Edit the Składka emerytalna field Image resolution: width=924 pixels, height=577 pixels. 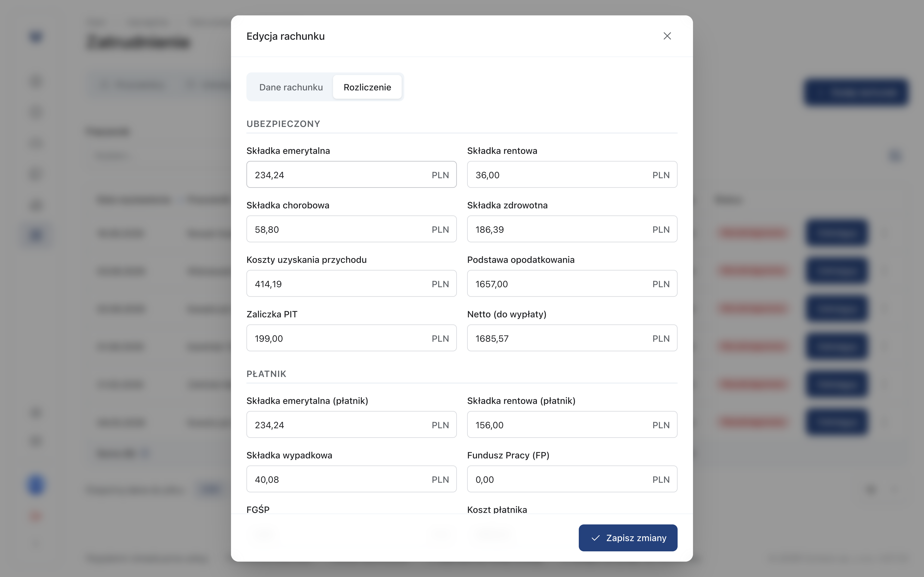pos(351,174)
